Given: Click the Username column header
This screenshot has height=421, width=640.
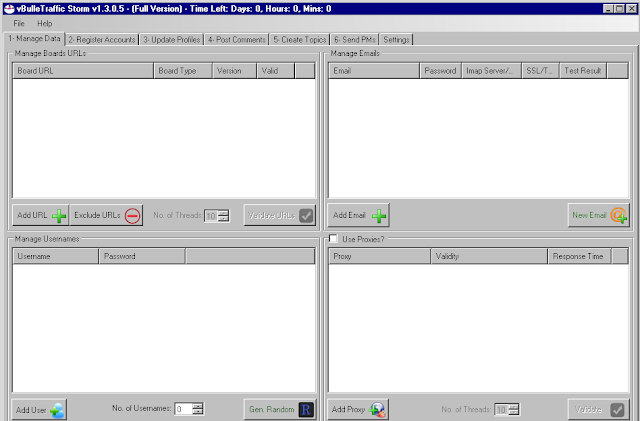Looking at the screenshot, I should (x=56, y=256).
